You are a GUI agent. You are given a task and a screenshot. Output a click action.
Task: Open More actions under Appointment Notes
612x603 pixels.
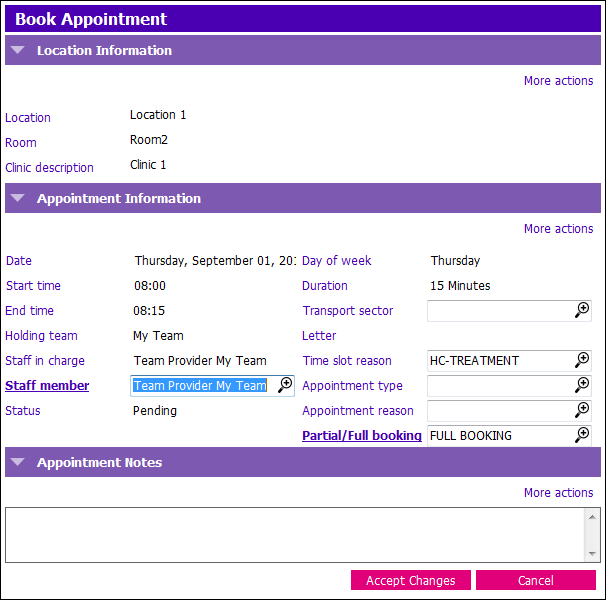point(558,493)
